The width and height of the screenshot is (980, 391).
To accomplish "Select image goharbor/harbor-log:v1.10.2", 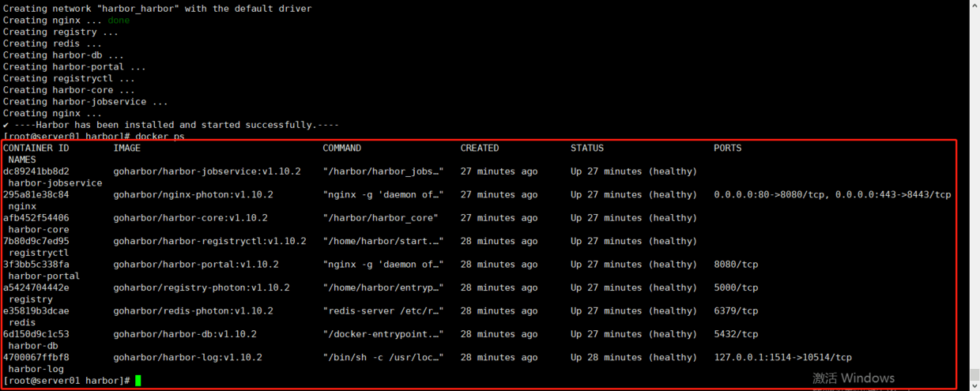I will 187,358.
